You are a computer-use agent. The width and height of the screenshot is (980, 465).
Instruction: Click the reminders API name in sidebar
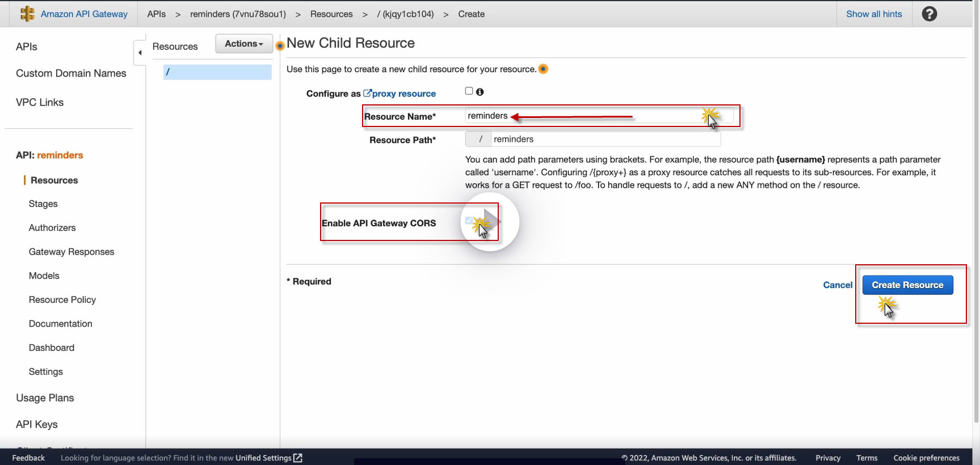point(60,155)
